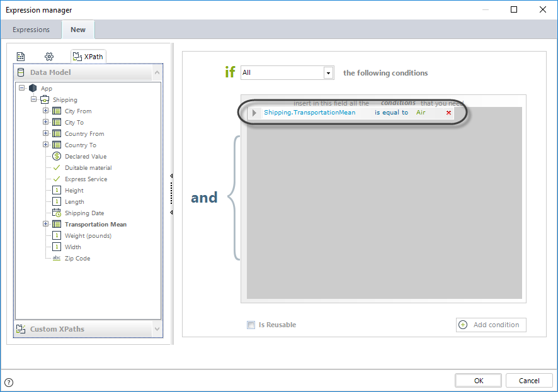Select Express Service attribute
The image size is (558, 392).
(86, 179)
